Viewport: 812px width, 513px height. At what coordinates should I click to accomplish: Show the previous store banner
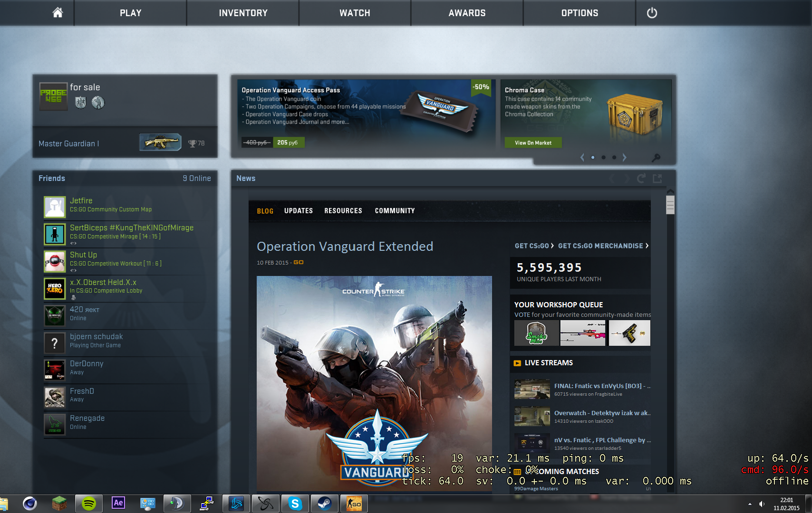point(582,157)
